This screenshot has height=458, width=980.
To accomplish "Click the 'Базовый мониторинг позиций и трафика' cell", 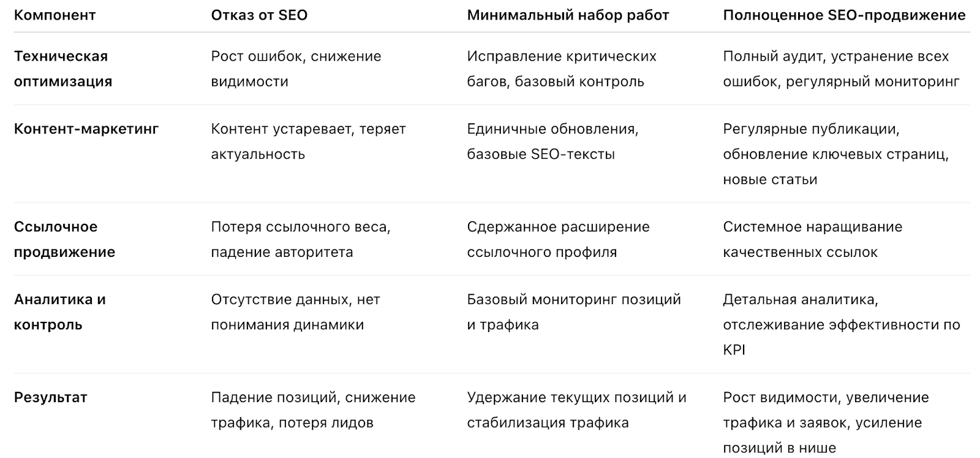I will (x=573, y=312).
